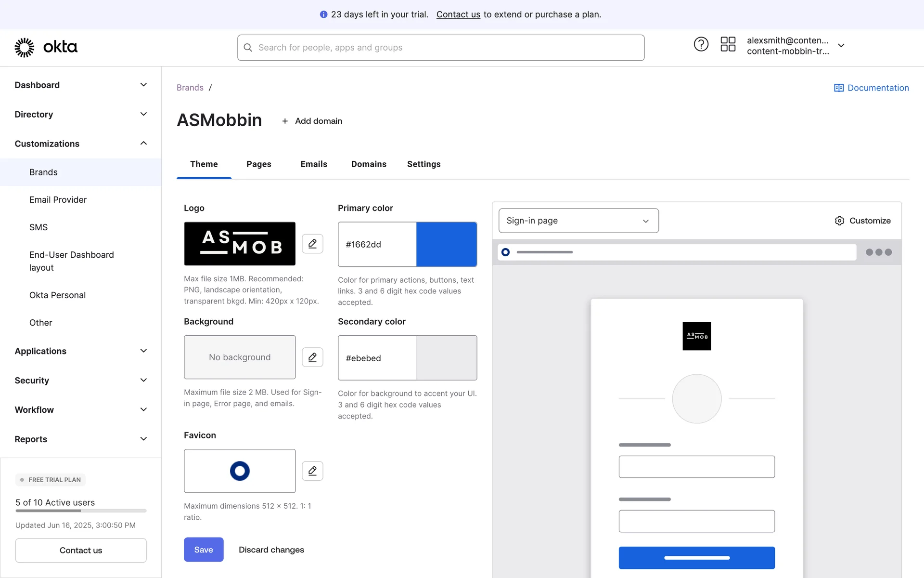Viewport: 924px width, 578px height.
Task: Click the plus icon for Add domain
Action: (285, 121)
